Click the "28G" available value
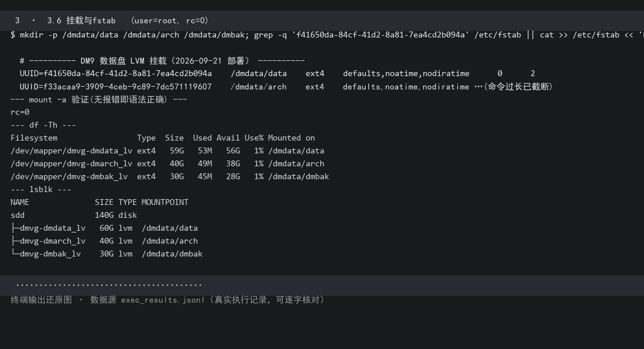Screen dimensions: 644x349 click(233, 177)
